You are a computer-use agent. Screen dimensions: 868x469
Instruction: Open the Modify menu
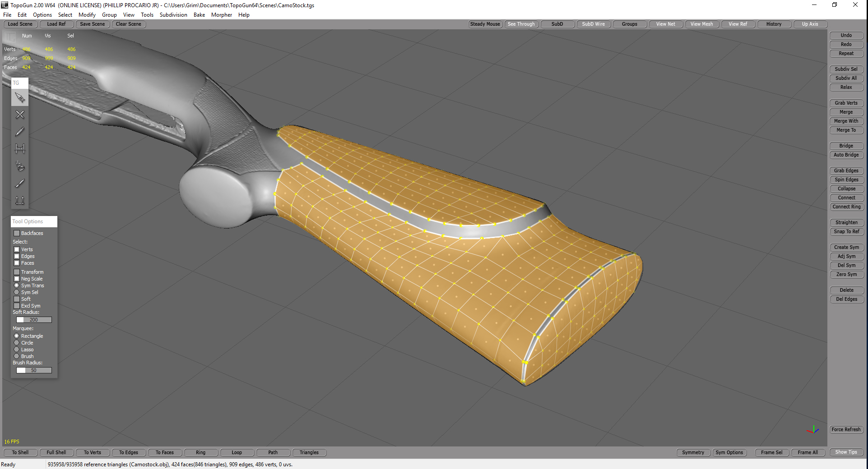point(87,15)
